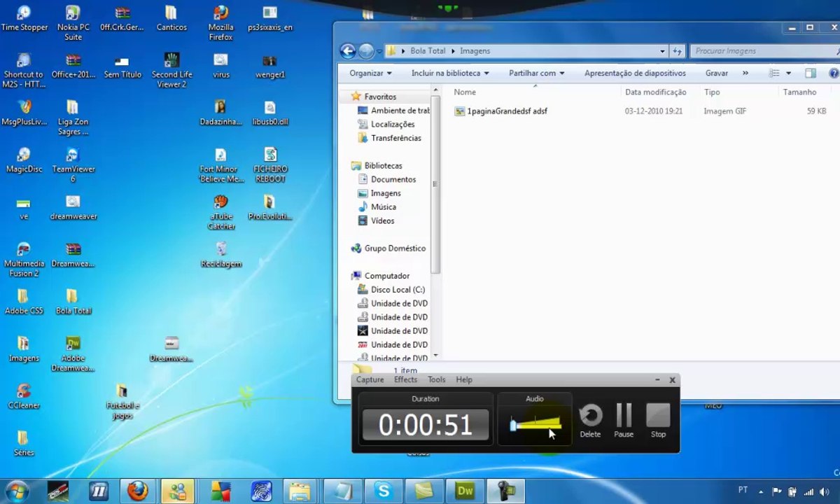Open Second Life Viewer 2 shortcut
Viewport: 840px width, 504px height.
[171, 70]
